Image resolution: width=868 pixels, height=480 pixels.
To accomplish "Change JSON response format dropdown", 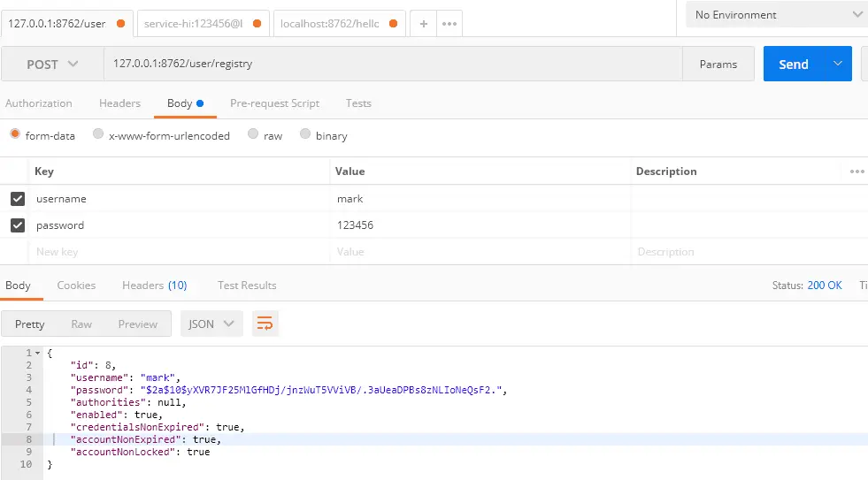I will tap(211, 324).
